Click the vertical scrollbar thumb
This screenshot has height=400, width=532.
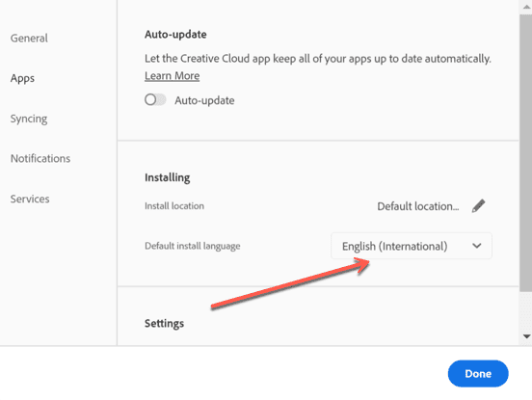[525, 152]
